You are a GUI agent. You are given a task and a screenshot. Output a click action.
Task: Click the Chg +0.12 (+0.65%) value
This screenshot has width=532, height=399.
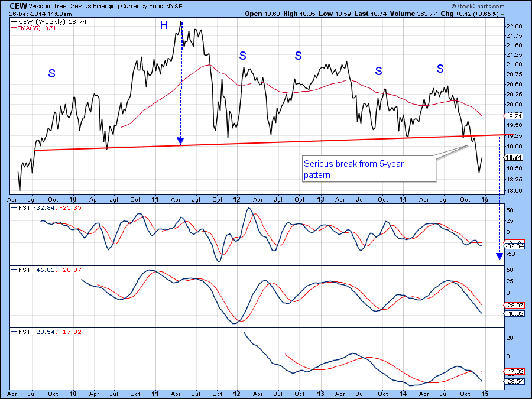coord(469,14)
